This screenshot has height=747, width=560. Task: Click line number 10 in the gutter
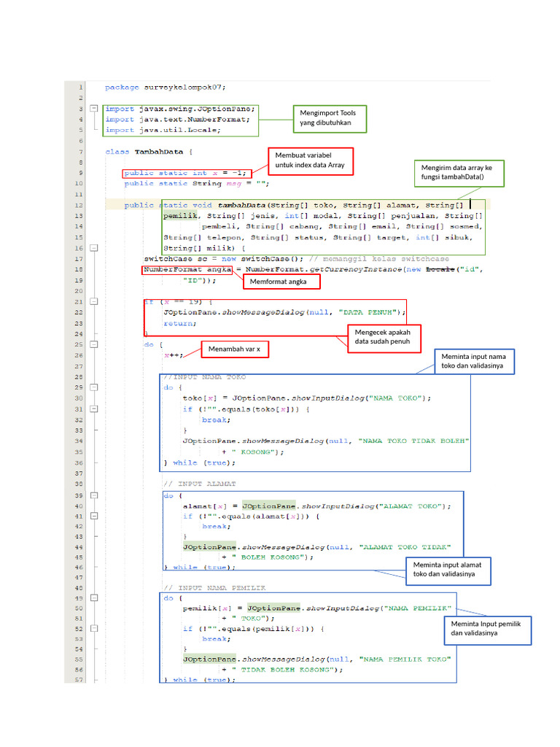tap(79, 183)
